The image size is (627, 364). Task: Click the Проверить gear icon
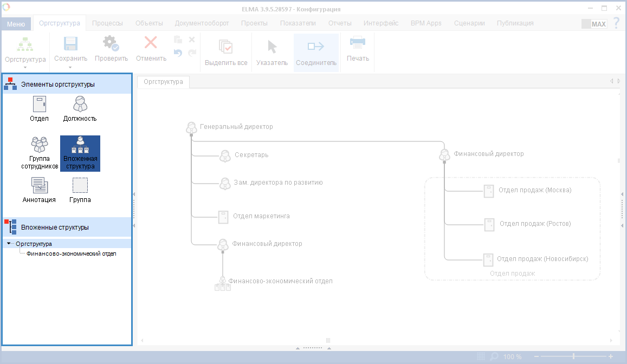[111, 43]
